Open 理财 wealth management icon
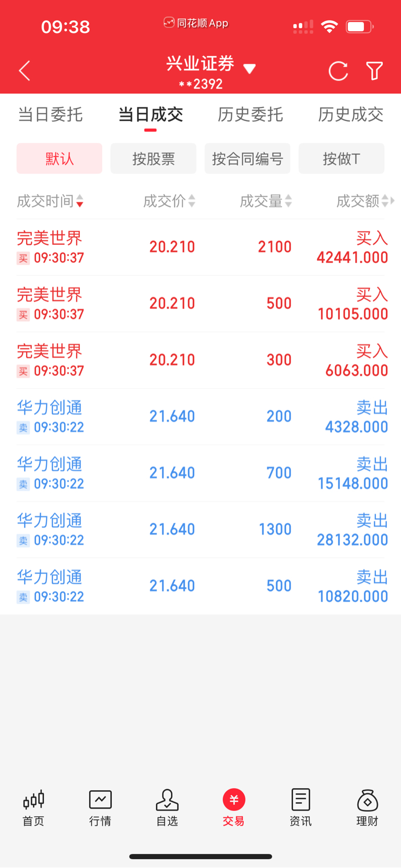401x868 pixels. (x=368, y=807)
